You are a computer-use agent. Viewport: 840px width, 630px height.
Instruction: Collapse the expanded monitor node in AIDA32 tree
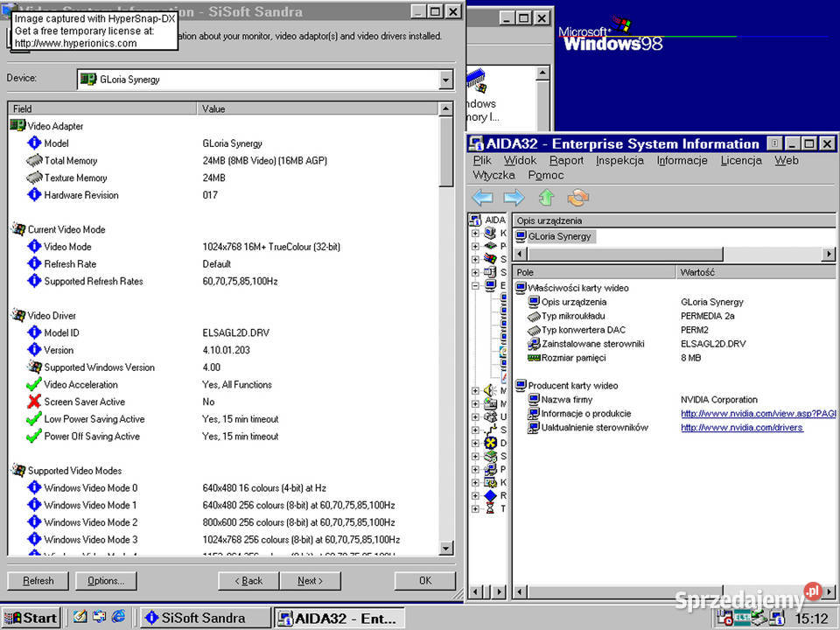[475, 285]
